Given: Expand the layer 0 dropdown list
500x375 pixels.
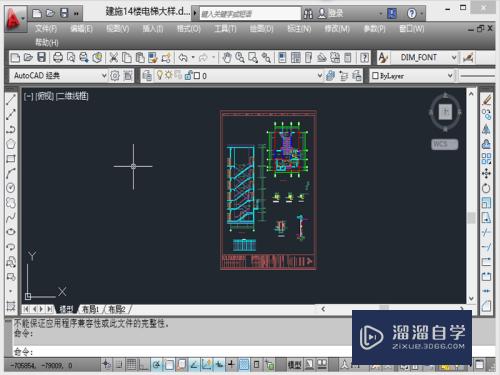Looking at the screenshot, I should (x=320, y=76).
